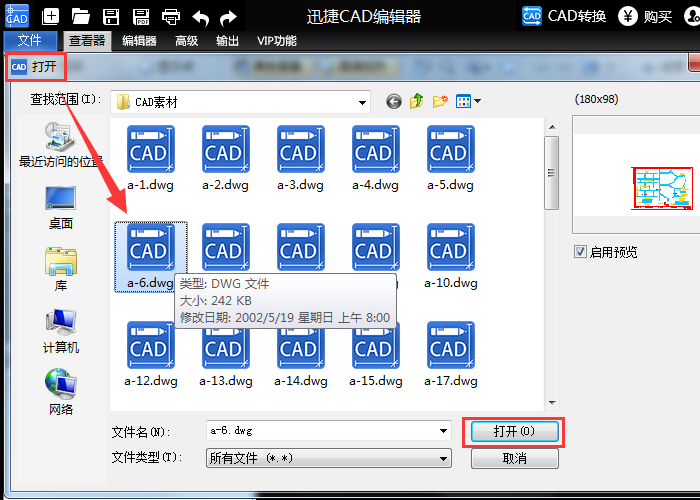Screen dimensions: 700x500
Task: Switch to the 输出 tab
Action: (x=227, y=41)
